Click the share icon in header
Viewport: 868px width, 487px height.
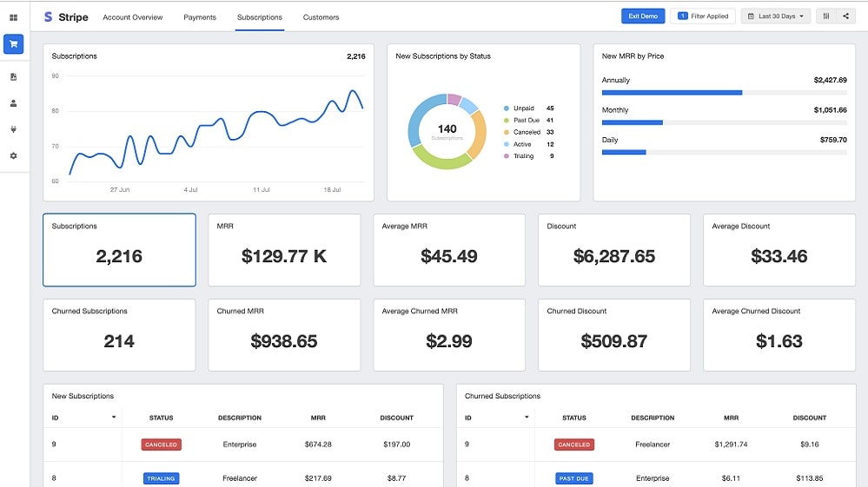[846, 16]
